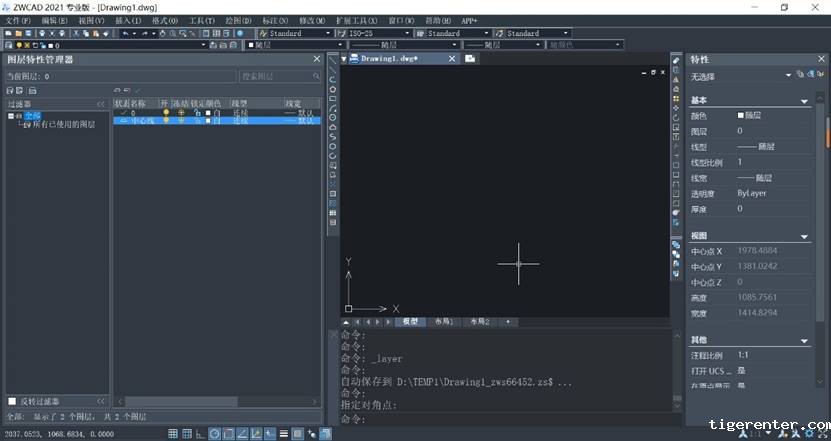Select the Line tool in draw toolbar

[333, 61]
